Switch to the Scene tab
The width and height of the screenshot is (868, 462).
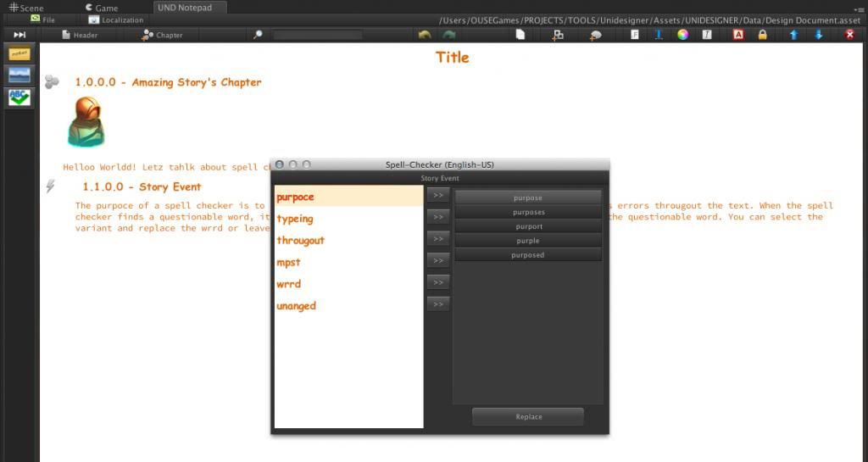click(25, 8)
